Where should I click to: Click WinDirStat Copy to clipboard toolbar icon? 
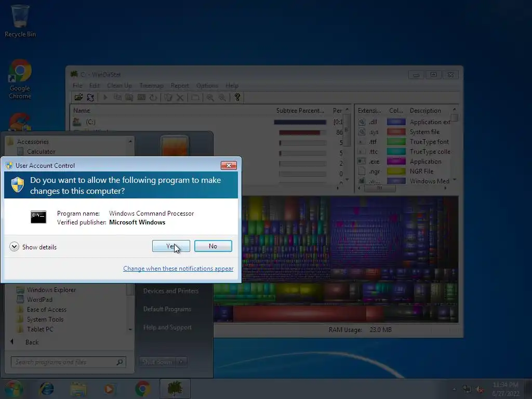point(117,98)
